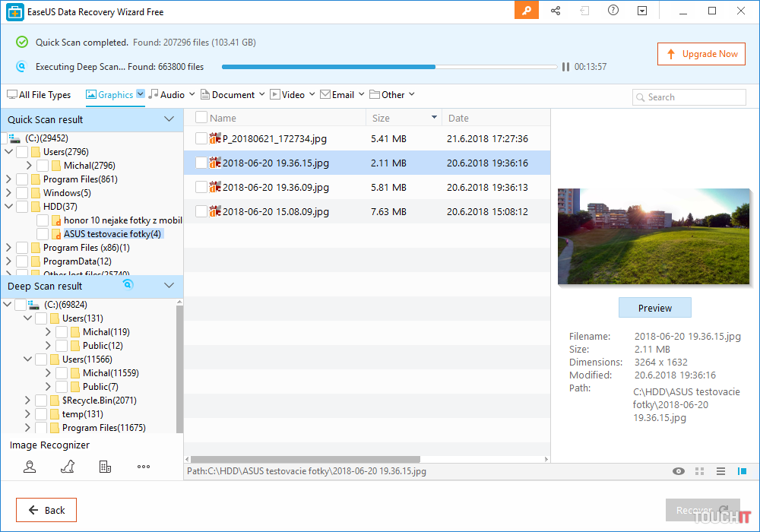Show more image recognizer options
This screenshot has height=532, width=760.
coord(144,467)
